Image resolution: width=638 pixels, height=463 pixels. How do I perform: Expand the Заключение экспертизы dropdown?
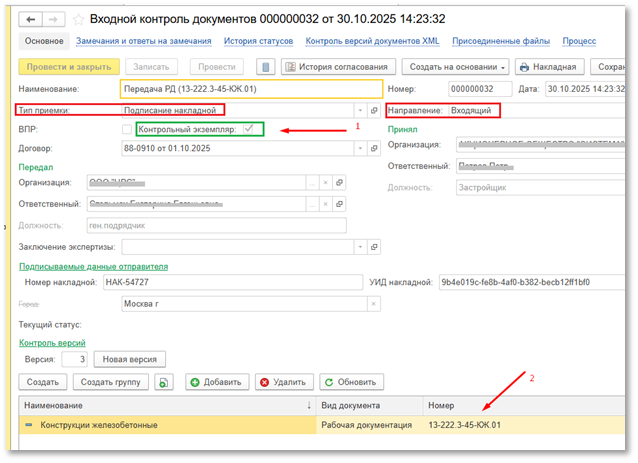359,246
